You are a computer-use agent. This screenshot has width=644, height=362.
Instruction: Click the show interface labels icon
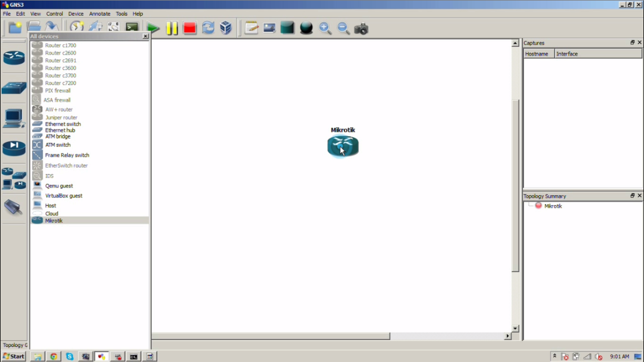pyautogui.click(x=95, y=27)
